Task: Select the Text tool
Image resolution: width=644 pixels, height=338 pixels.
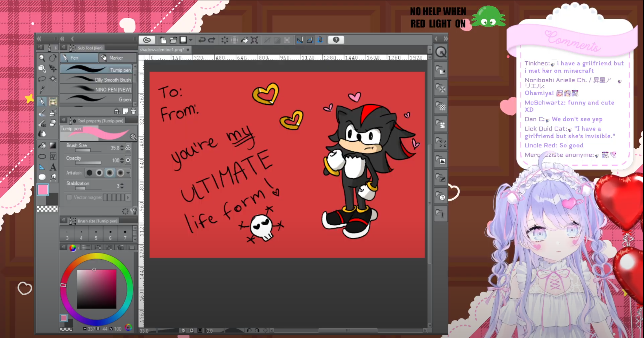Action: point(53,167)
